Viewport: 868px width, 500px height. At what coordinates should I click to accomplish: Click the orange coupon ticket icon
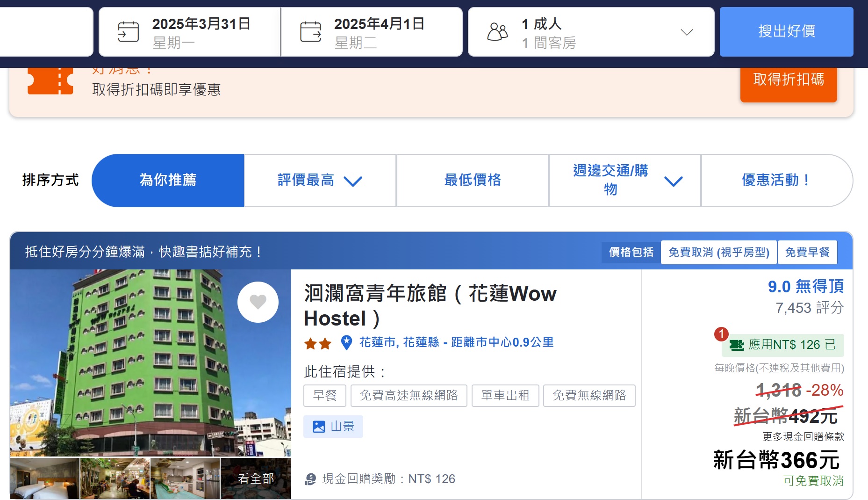coord(50,81)
